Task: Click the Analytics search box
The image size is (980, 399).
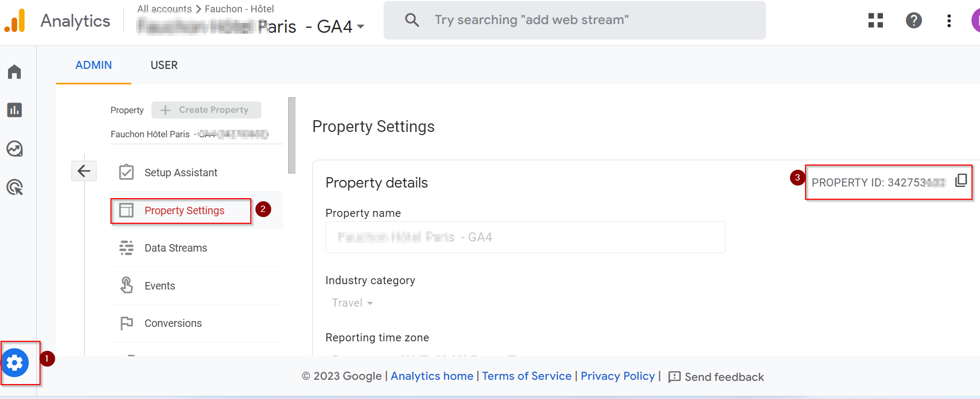Action: [574, 20]
